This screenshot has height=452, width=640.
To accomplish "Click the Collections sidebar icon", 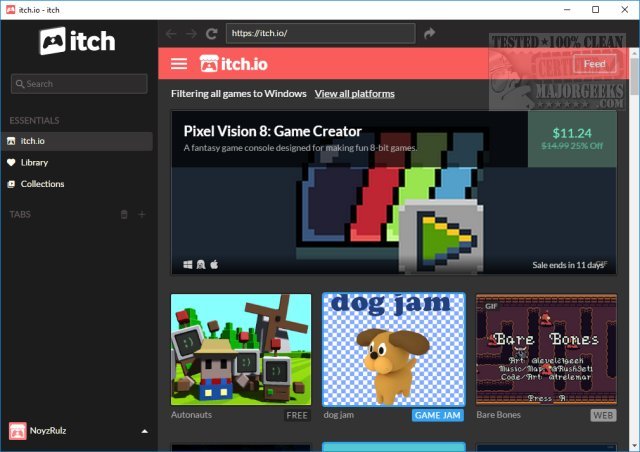I will [11, 184].
